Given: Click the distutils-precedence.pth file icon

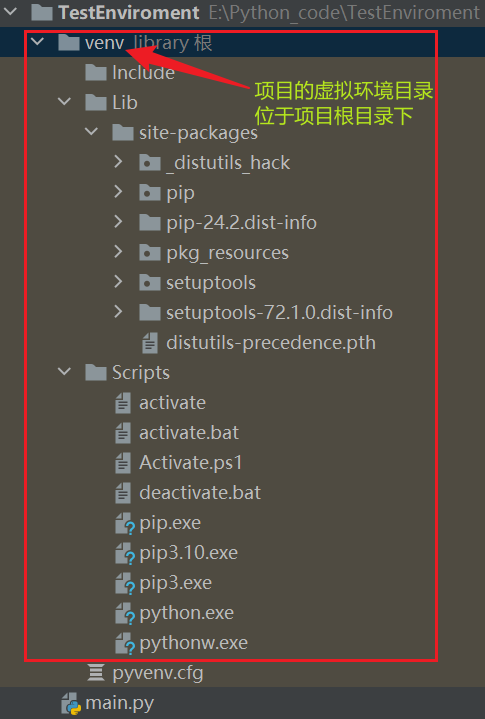Looking at the screenshot, I should [x=150, y=343].
